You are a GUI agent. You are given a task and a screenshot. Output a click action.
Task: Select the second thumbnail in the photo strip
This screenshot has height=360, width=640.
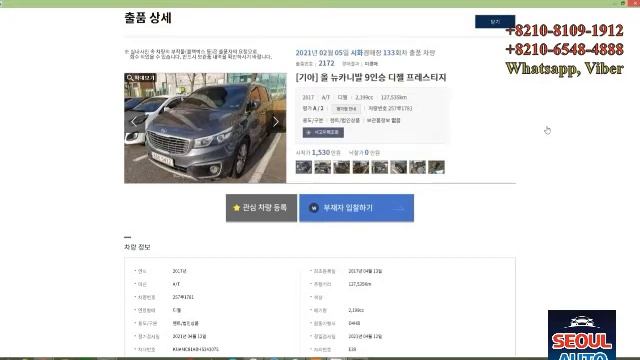(x=322, y=167)
